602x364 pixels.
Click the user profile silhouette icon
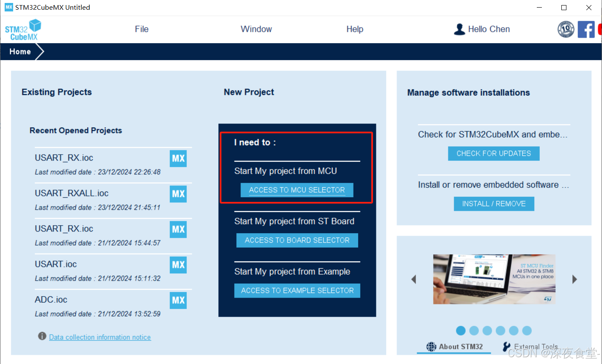pos(459,29)
